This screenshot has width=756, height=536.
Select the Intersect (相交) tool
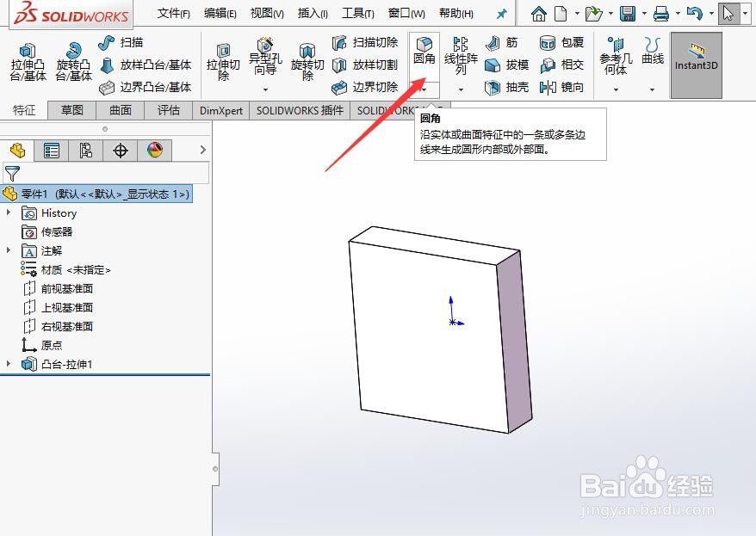561,65
